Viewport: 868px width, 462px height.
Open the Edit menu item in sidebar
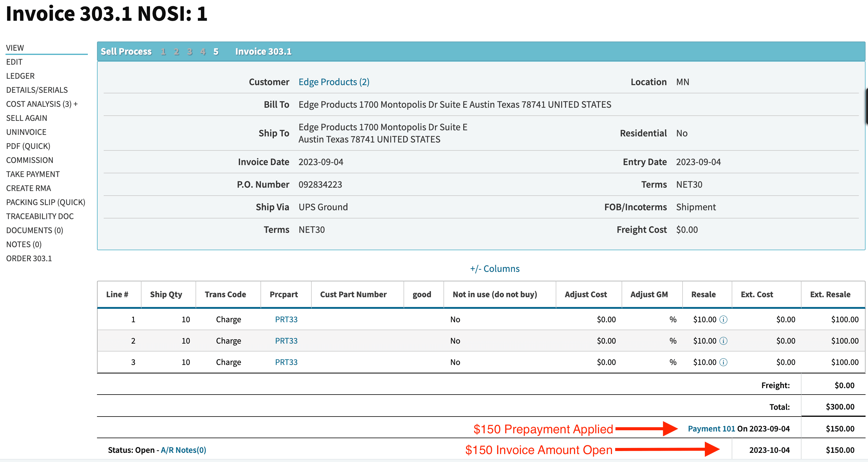pyautogui.click(x=14, y=62)
